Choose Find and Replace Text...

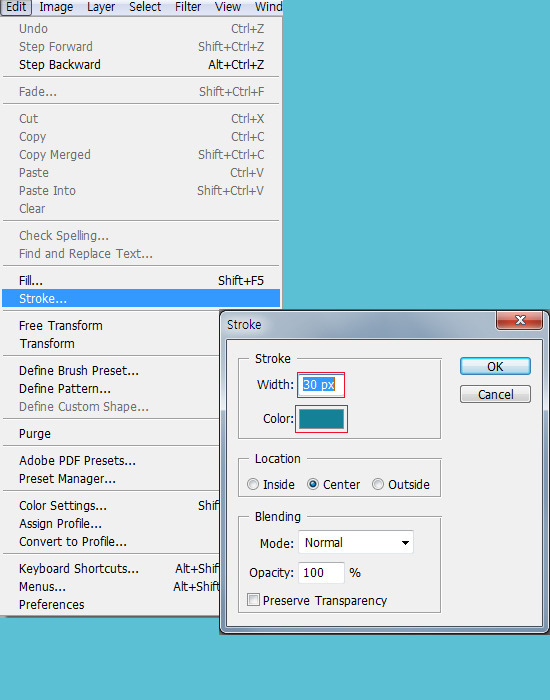[x=141, y=254]
